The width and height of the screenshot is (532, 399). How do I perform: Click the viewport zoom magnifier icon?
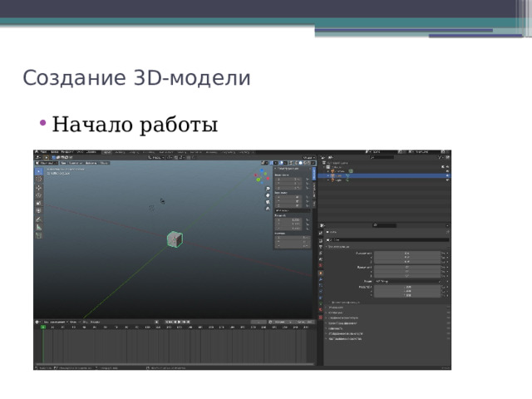point(268,189)
